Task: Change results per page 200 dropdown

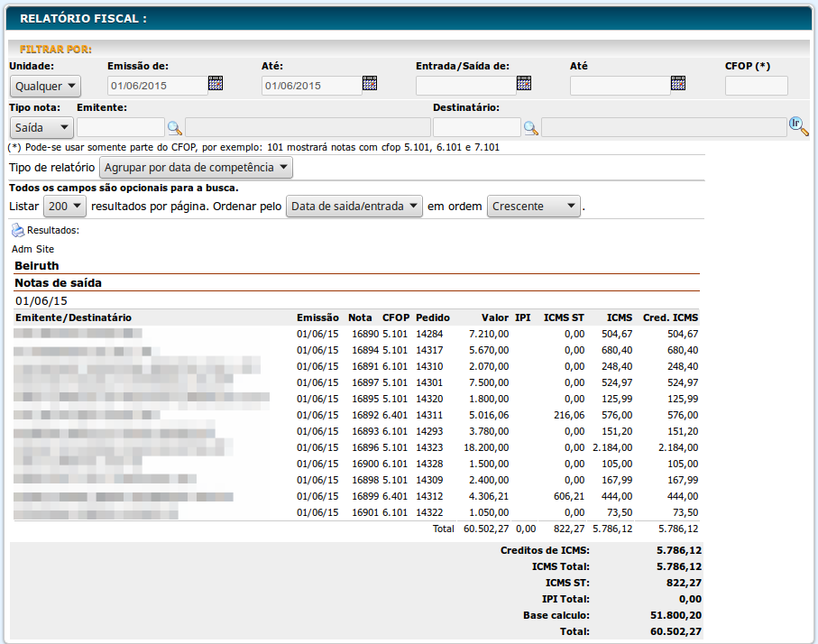Action: click(65, 207)
